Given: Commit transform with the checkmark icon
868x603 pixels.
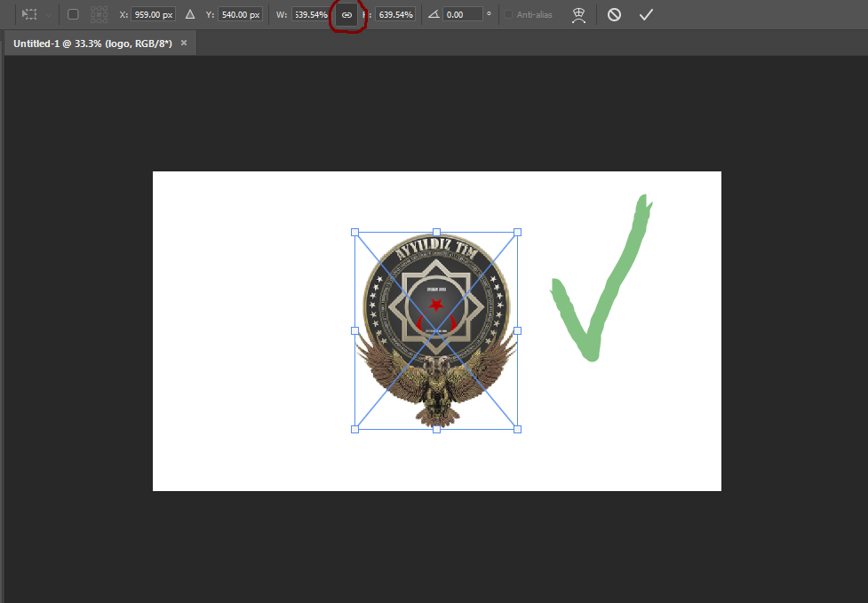Looking at the screenshot, I should tap(646, 14).
